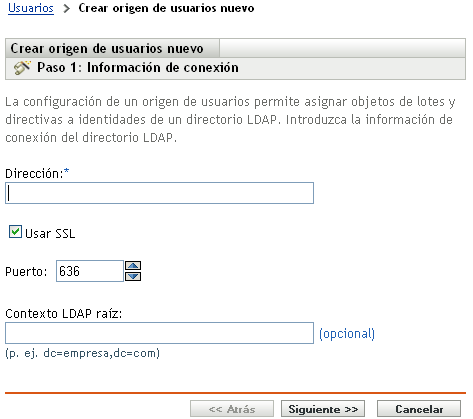473x419 pixels.
Task: Open the Usuarios breadcrumb link
Action: 31,8
